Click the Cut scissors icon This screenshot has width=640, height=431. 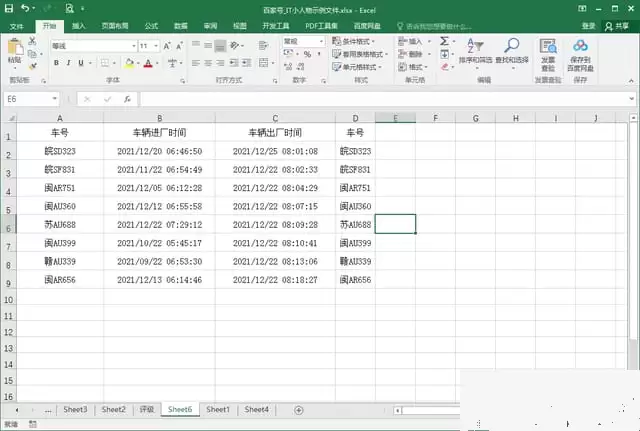pos(32,41)
